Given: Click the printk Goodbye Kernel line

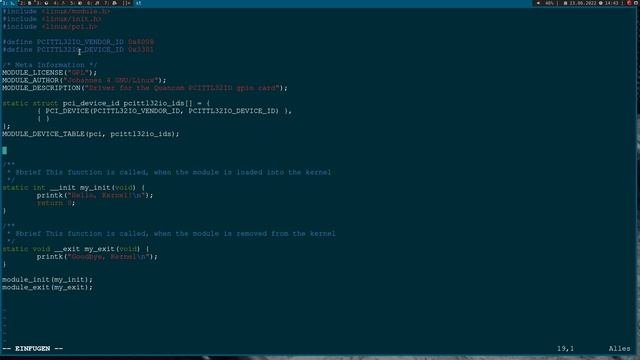Looking at the screenshot, I should 97,257.
